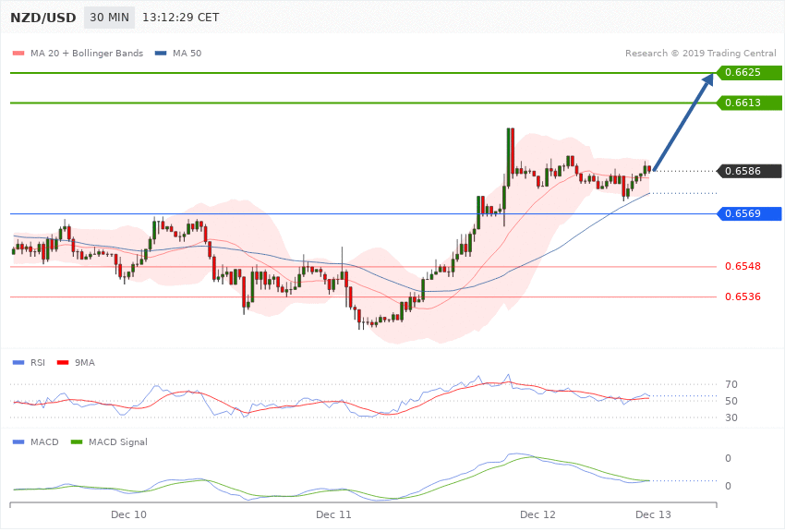
Task: Click the RSI 50 level label
Action: pos(731,401)
